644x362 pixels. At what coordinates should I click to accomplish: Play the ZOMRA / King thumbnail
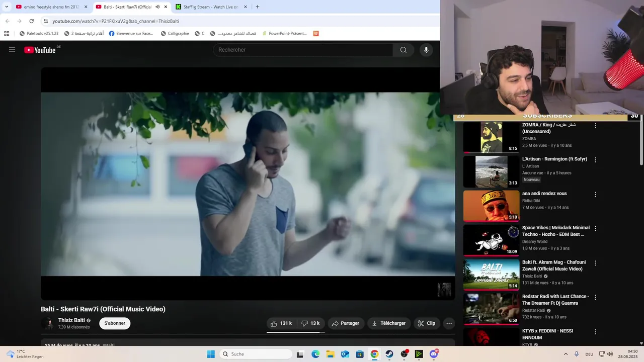point(491,137)
